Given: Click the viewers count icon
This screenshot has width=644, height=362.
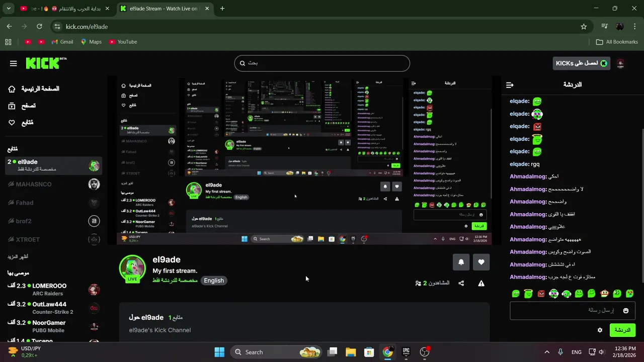Looking at the screenshot, I should click(418, 284).
